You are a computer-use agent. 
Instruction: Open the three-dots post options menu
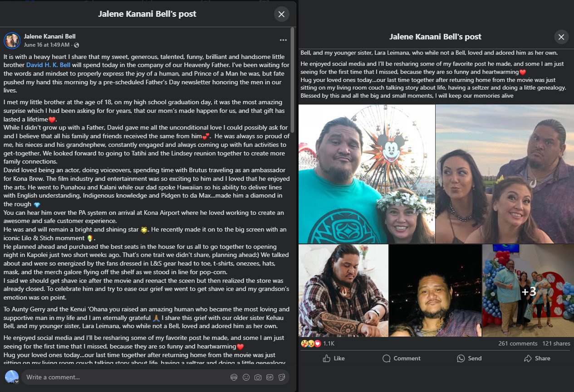(x=283, y=40)
